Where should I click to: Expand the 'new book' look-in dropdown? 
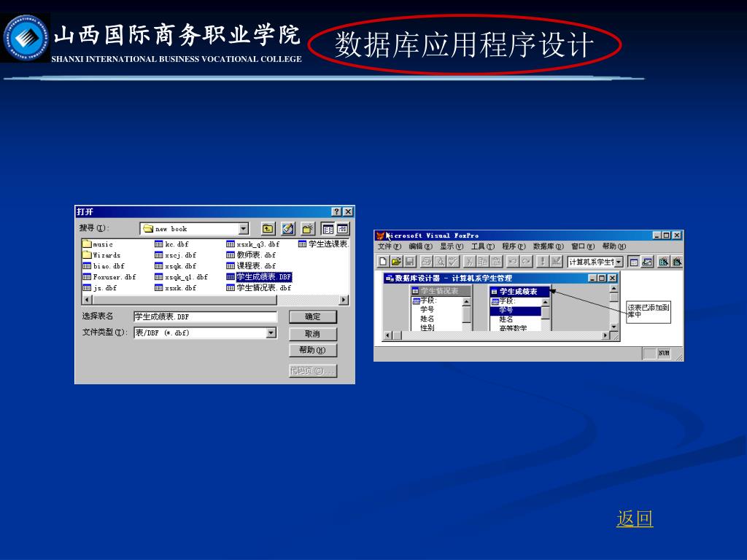click(x=244, y=229)
